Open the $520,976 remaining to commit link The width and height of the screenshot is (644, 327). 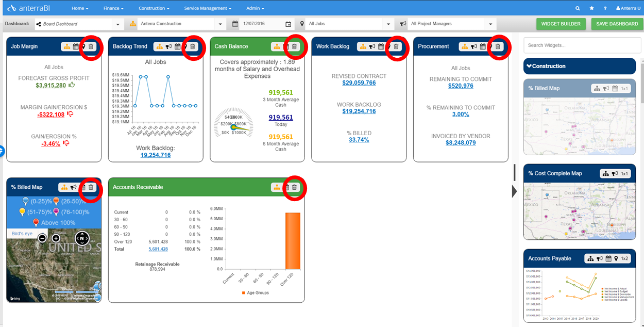461,86
